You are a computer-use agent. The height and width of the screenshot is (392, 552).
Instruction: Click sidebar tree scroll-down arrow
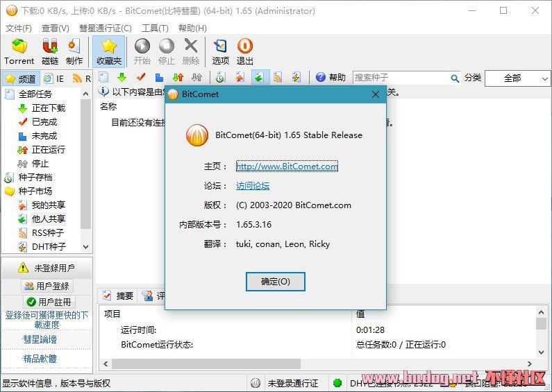[85, 247]
